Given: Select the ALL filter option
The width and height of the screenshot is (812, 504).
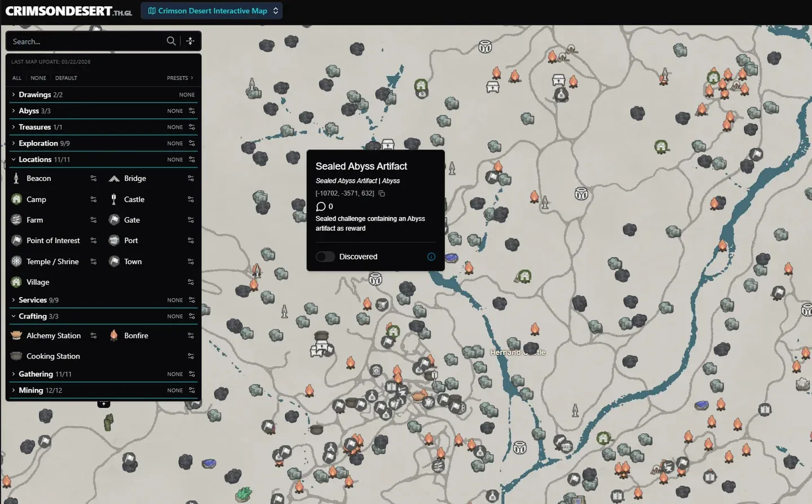Looking at the screenshot, I should (17, 78).
